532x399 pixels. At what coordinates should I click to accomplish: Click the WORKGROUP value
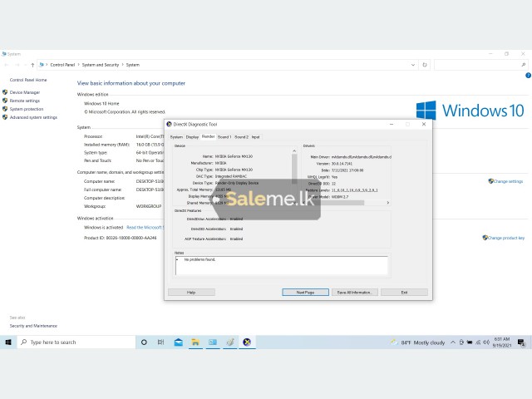point(149,206)
